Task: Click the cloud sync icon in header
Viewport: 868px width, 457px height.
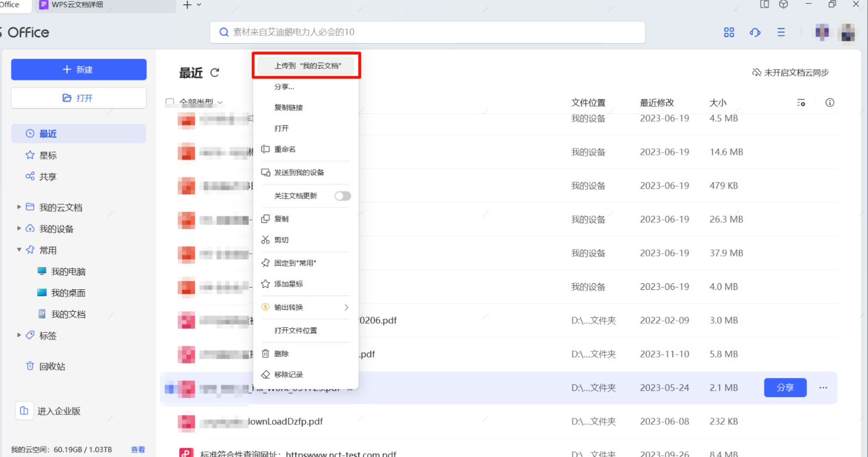Action: pos(755,33)
